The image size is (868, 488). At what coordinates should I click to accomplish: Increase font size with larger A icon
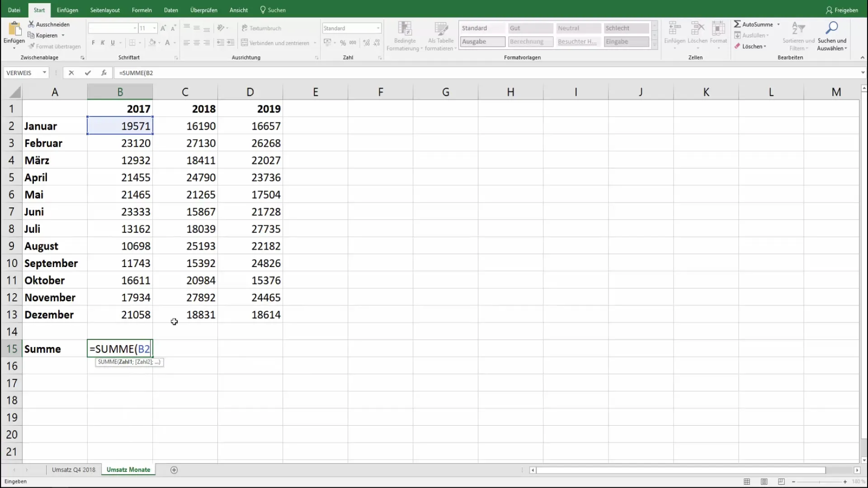pos(163,28)
